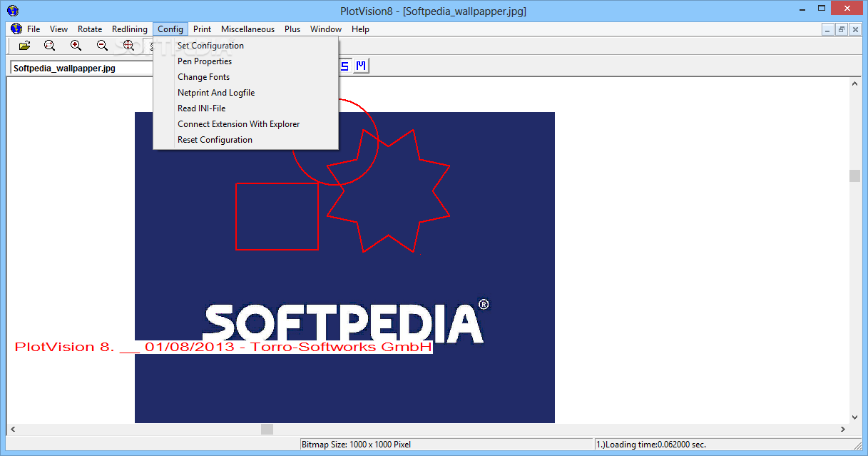Click the vertical scrollbar thumb
868x456 pixels.
(854, 176)
